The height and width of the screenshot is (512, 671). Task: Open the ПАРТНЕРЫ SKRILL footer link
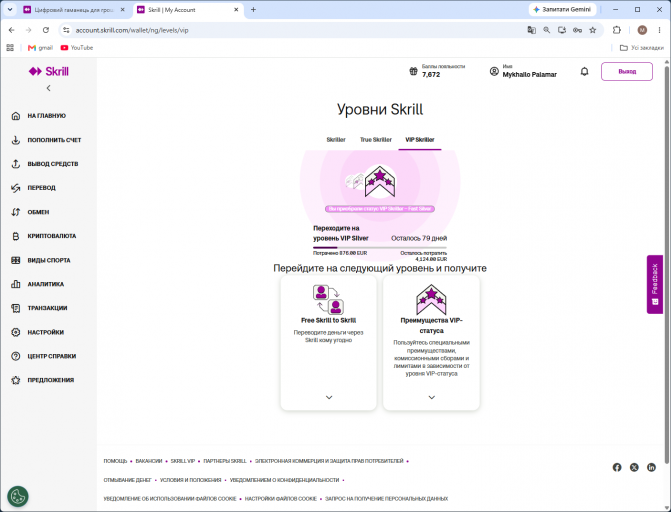coord(225,461)
